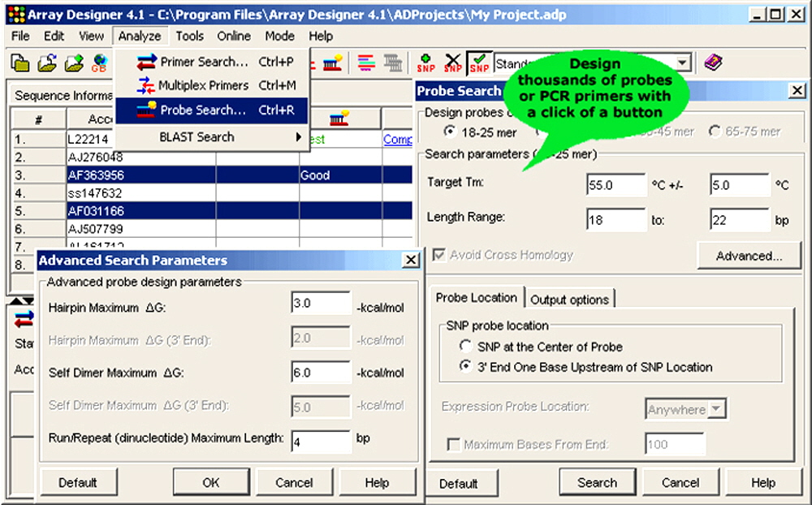Select the AF031166 sequence row

[212, 211]
